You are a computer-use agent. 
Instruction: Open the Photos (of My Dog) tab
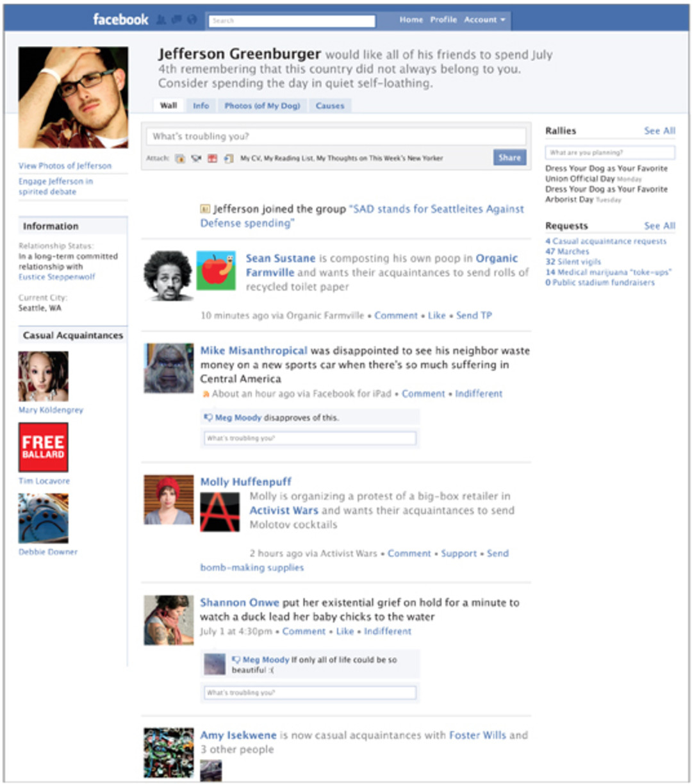pyautogui.click(x=262, y=106)
